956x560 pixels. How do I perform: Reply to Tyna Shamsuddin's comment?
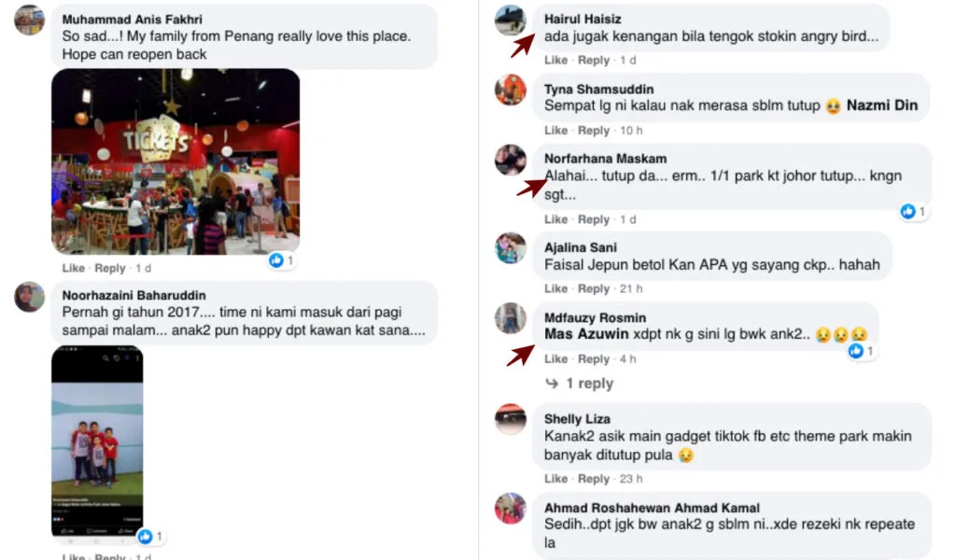[x=593, y=131]
